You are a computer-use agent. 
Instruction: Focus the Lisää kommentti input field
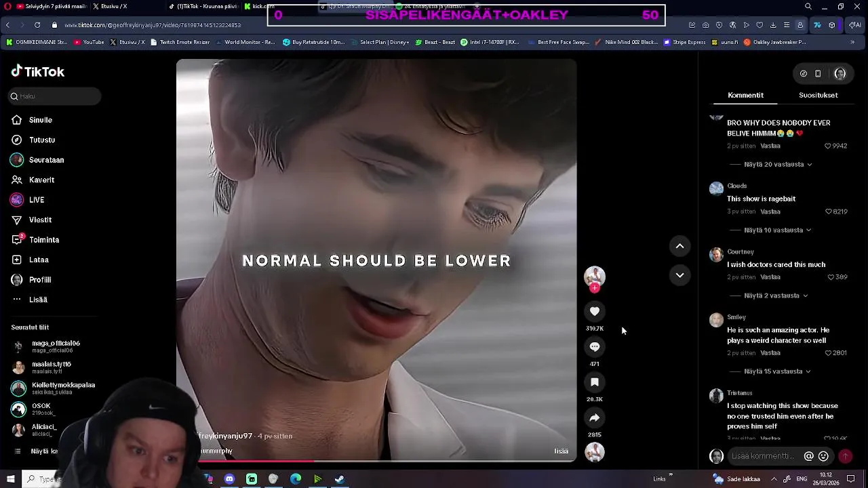coord(764,457)
